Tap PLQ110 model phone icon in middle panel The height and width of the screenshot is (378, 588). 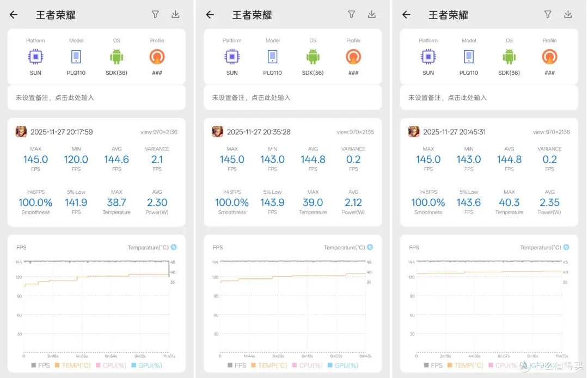click(273, 57)
